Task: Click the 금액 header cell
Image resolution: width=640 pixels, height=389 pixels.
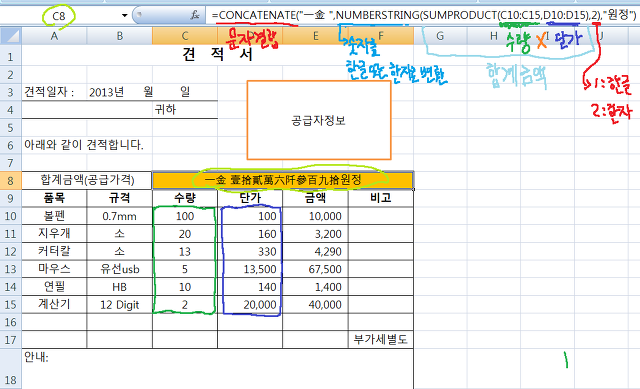Action: 316,198
